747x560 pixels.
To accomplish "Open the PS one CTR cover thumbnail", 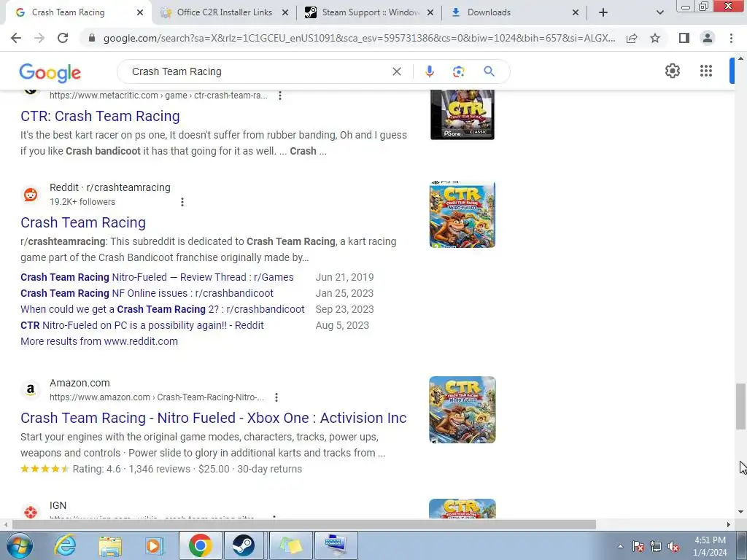I will (x=462, y=114).
